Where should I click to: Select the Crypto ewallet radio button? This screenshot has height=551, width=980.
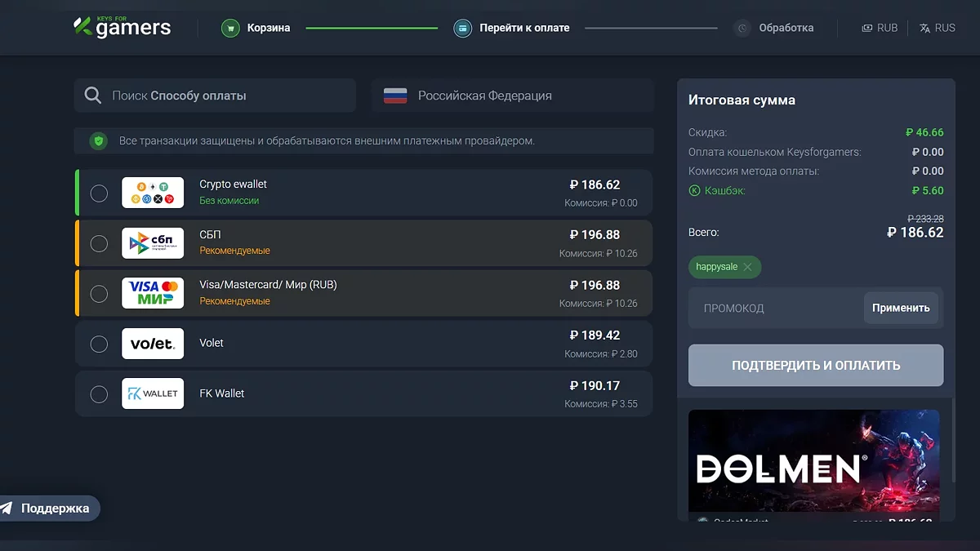pyautogui.click(x=99, y=193)
